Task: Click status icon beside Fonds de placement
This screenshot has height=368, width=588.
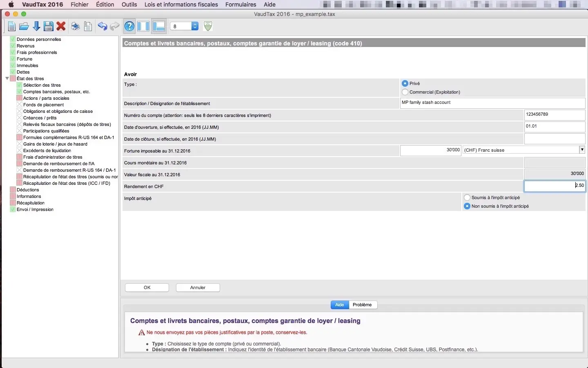Action: click(19, 105)
